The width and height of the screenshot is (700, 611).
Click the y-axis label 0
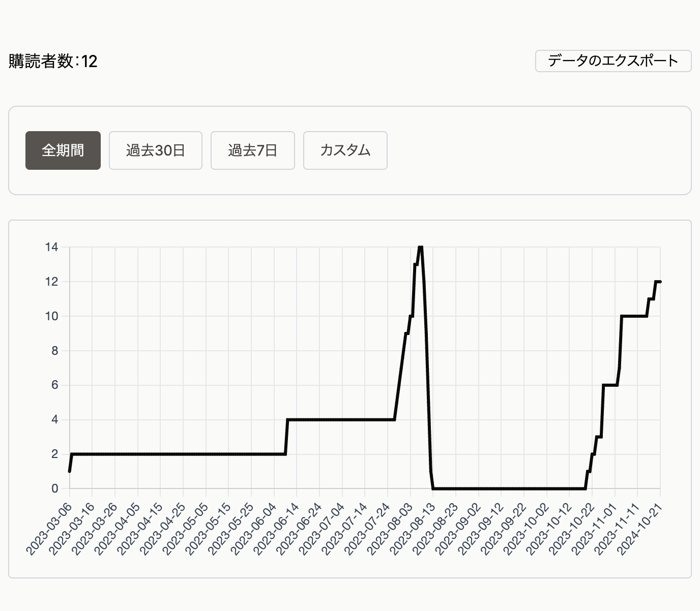coord(54,488)
